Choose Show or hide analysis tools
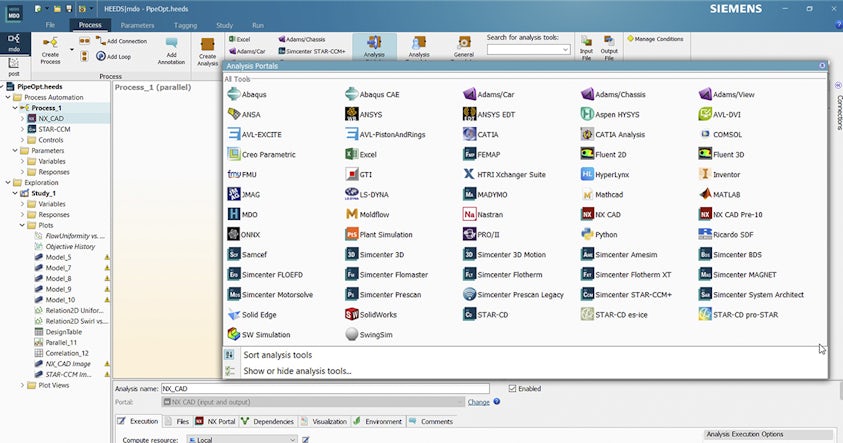This screenshot has height=443, width=843. click(x=297, y=370)
